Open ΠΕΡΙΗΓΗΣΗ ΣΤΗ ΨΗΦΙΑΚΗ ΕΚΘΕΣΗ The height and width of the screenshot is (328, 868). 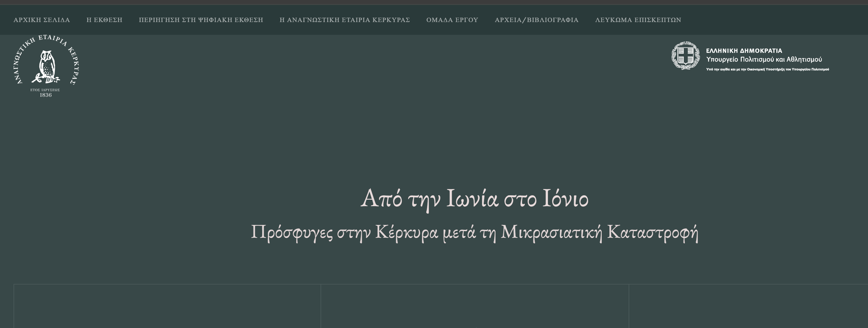[x=201, y=20]
